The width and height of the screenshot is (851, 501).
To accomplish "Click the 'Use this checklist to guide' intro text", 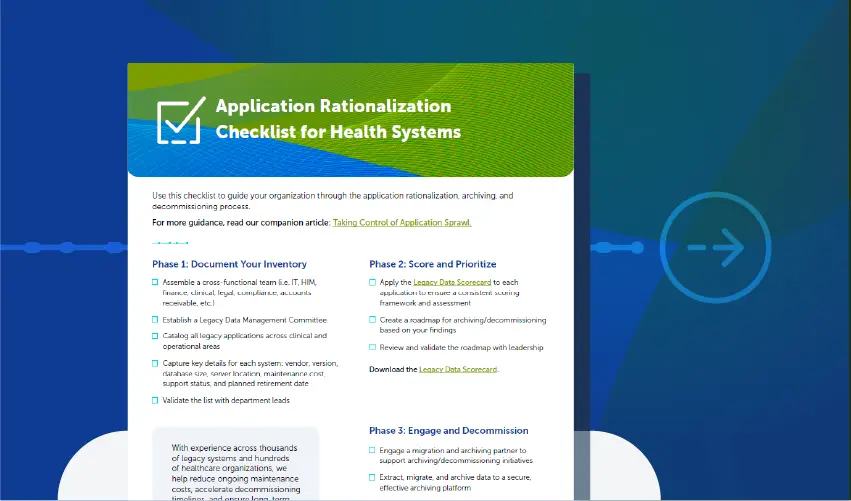I will (332, 201).
